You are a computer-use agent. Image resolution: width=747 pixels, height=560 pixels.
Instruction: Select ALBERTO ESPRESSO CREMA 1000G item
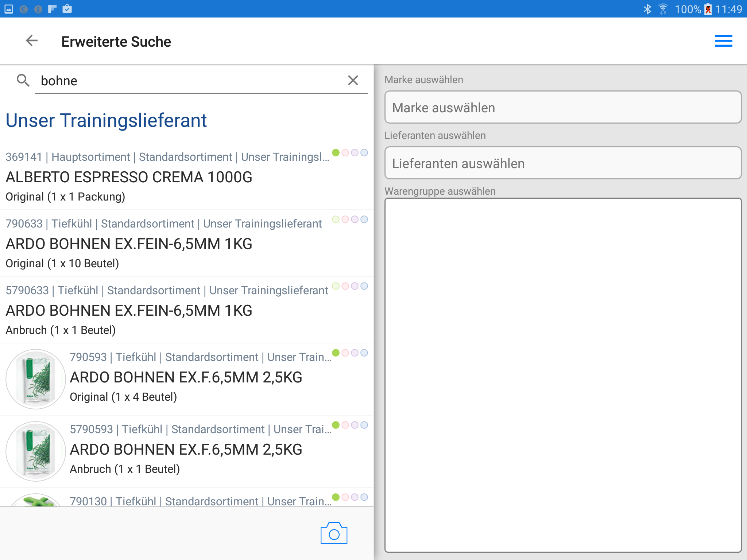(x=129, y=177)
